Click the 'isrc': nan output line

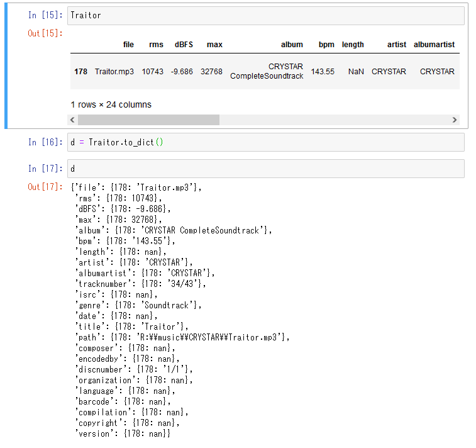pyautogui.click(x=116, y=294)
